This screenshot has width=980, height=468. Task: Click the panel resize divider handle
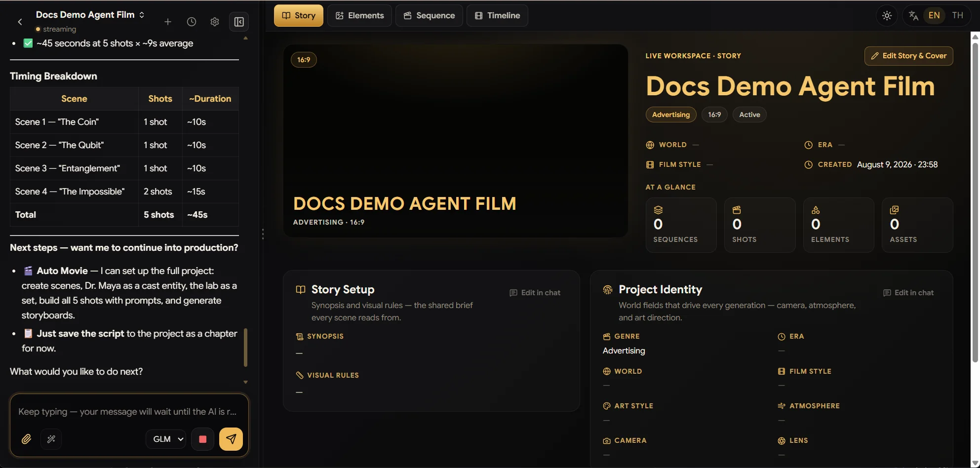pyautogui.click(x=263, y=234)
